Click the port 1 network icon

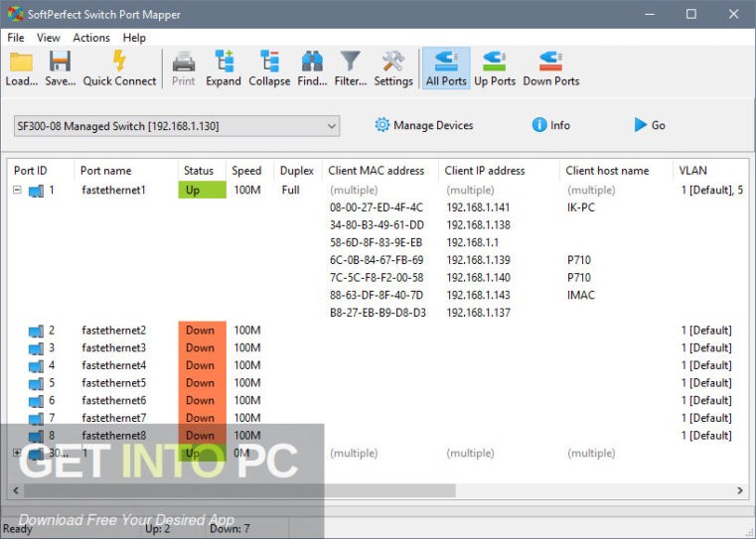point(36,191)
